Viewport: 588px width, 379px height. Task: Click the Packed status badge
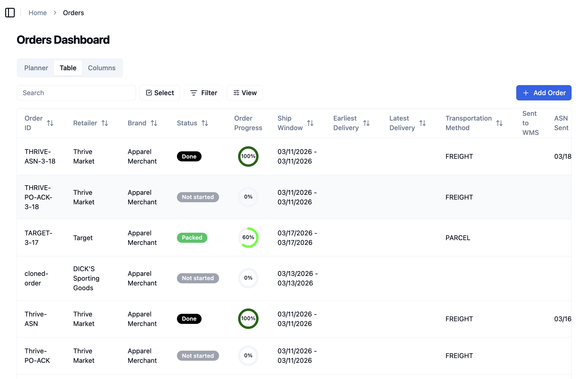(x=192, y=238)
